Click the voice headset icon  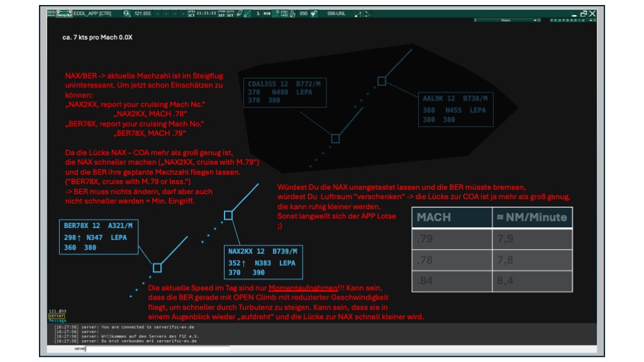click(126, 14)
